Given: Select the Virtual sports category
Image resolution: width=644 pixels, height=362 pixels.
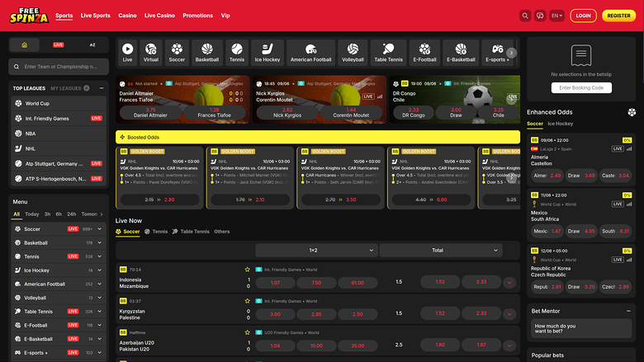Looking at the screenshot, I should 151,53.
